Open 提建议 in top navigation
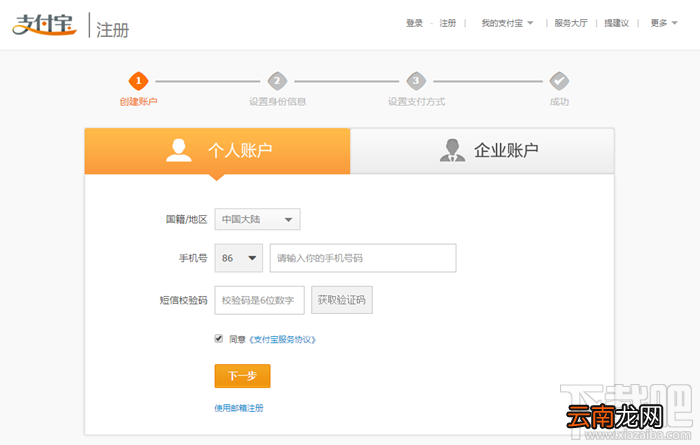Viewport: 700px width, 445px height. click(x=617, y=23)
